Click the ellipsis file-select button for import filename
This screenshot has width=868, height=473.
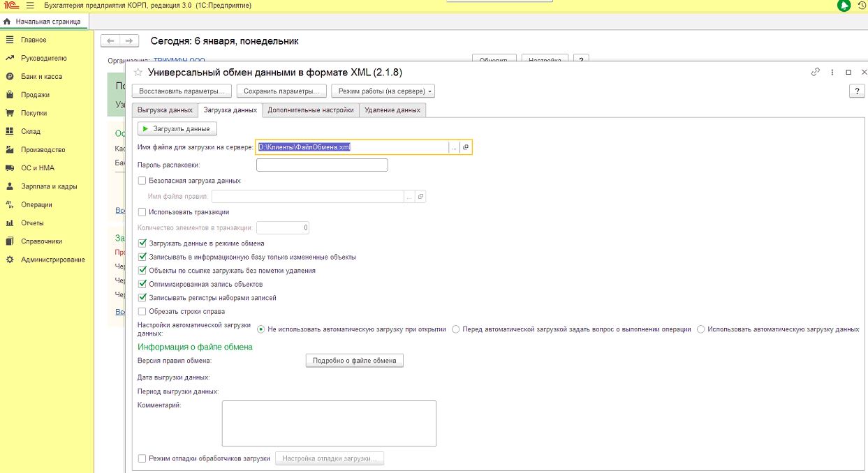(454, 147)
